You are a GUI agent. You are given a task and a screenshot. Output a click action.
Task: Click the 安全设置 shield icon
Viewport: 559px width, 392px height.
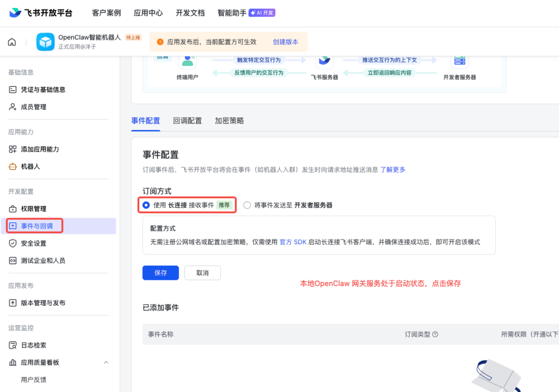[x=13, y=244]
